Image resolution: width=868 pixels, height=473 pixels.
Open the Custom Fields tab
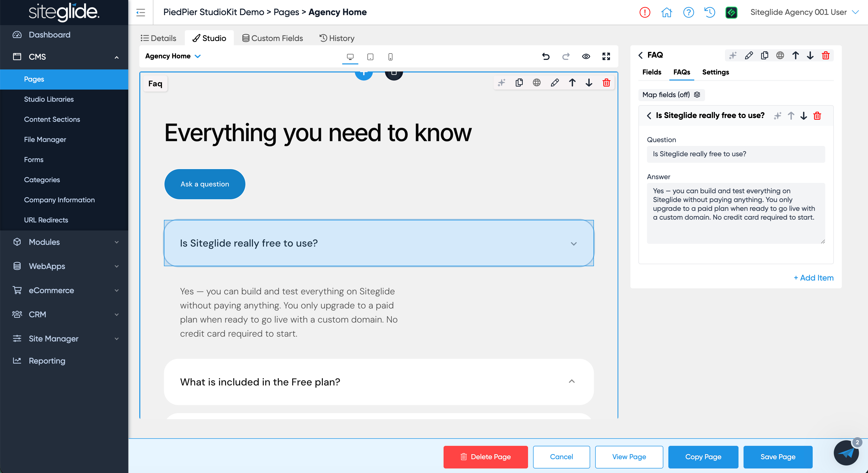tap(273, 38)
